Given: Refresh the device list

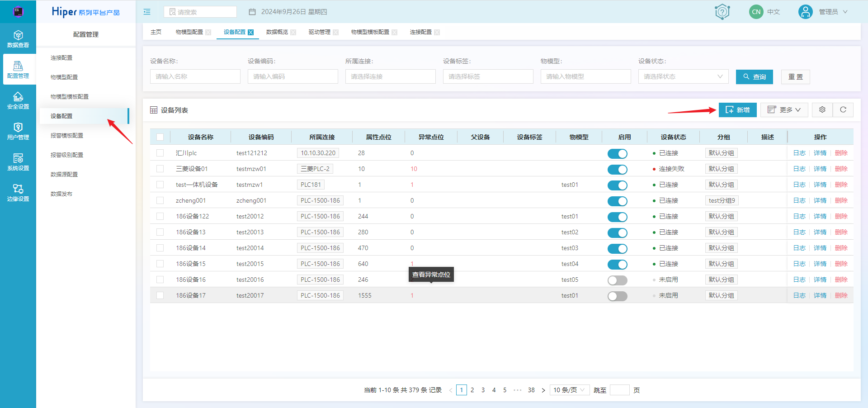Looking at the screenshot, I should coord(843,110).
